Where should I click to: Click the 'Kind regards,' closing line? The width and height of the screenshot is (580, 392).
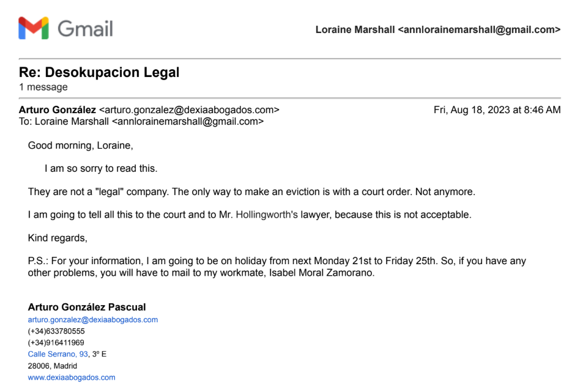pos(58,237)
